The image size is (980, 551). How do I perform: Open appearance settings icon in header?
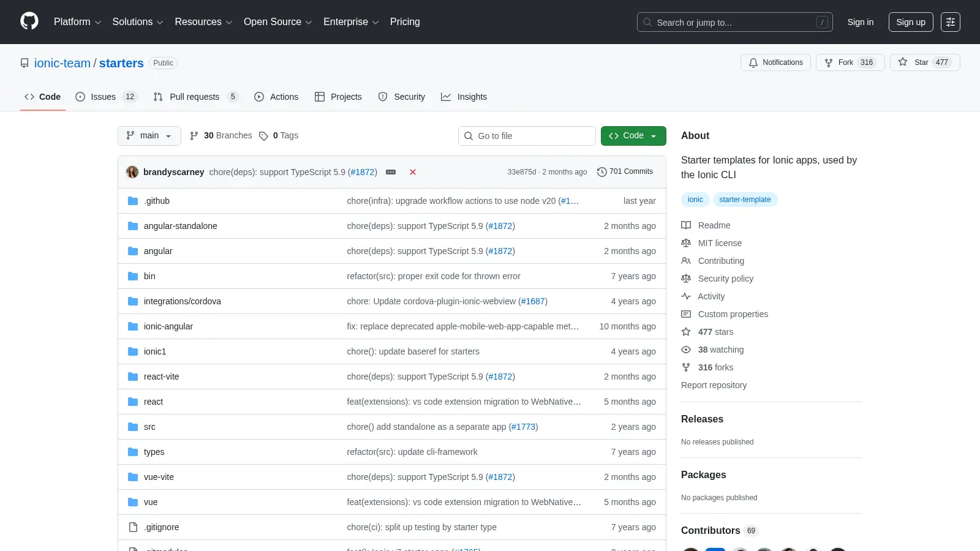point(951,22)
